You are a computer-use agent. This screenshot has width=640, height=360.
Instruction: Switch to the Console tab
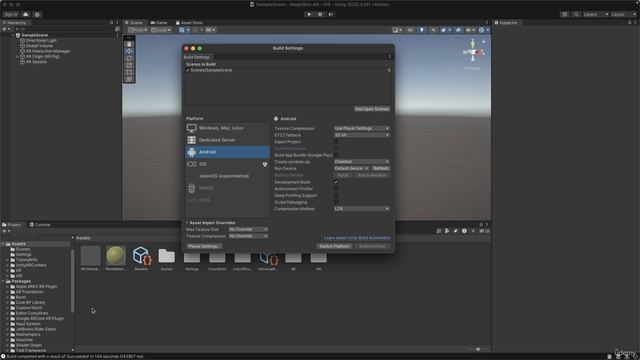40,225
